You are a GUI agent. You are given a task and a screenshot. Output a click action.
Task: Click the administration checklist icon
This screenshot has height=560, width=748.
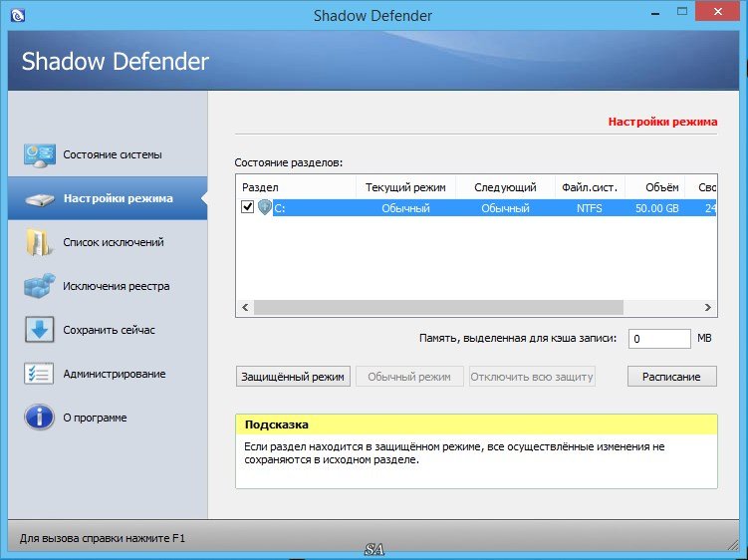point(39,374)
